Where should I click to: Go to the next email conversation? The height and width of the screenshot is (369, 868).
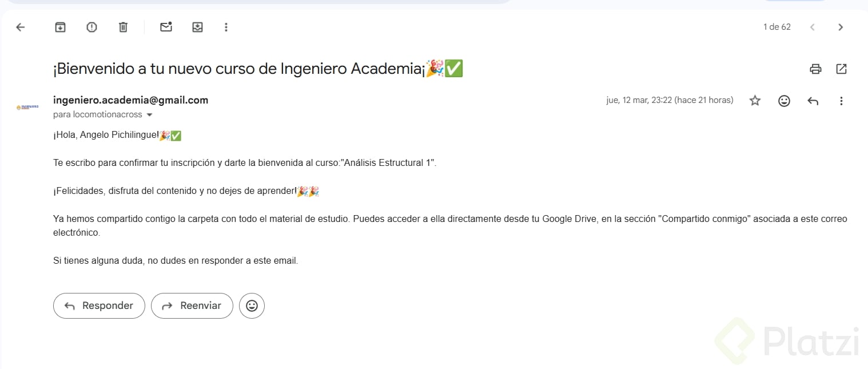coord(840,27)
